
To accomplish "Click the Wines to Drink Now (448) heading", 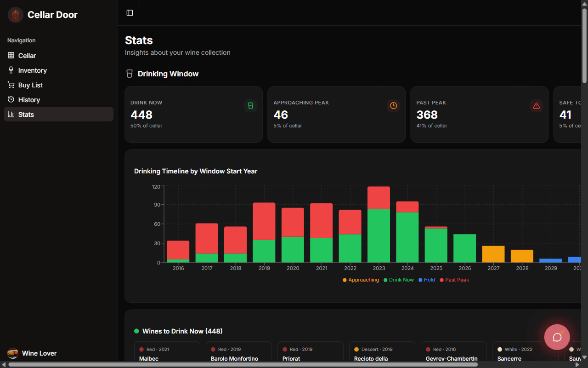I will point(182,331).
